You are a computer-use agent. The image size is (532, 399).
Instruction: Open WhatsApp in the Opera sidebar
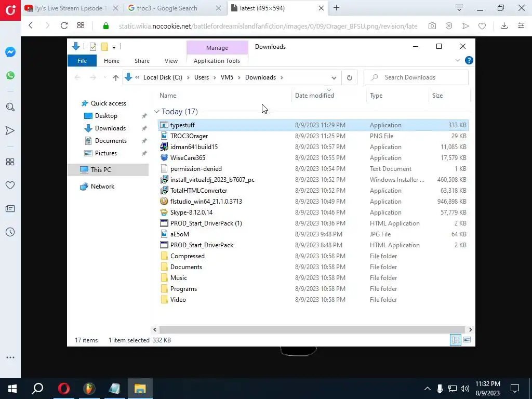tap(10, 75)
